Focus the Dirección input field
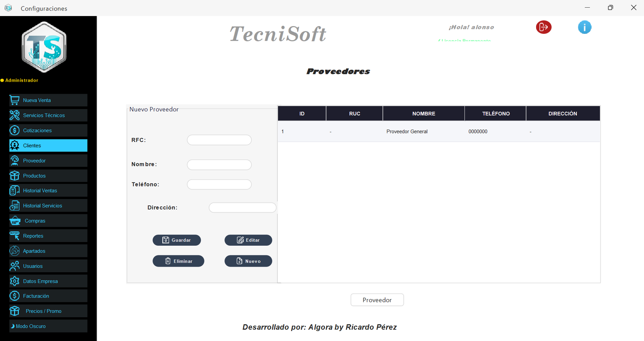The image size is (644, 341). (x=243, y=207)
